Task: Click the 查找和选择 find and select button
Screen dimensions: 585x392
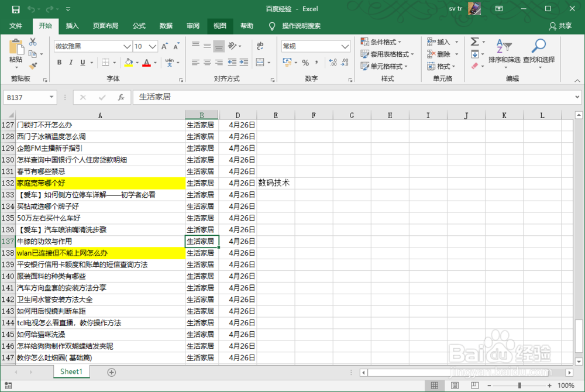Action: (x=539, y=51)
